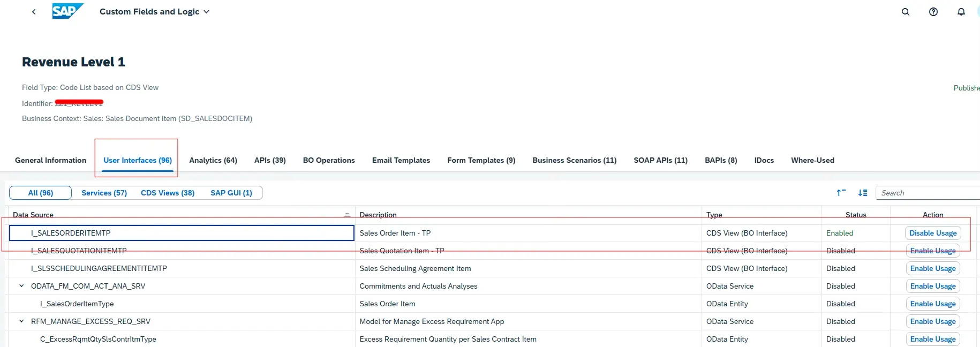
Task: Switch to the Analytics (64) tab
Action: tap(213, 160)
